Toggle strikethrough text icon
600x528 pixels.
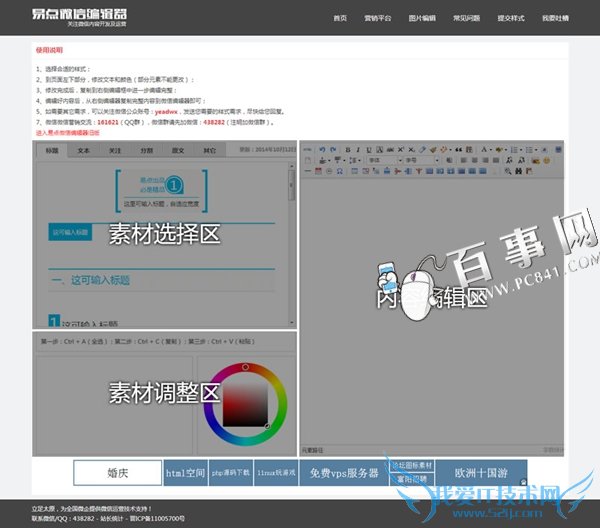[390, 150]
